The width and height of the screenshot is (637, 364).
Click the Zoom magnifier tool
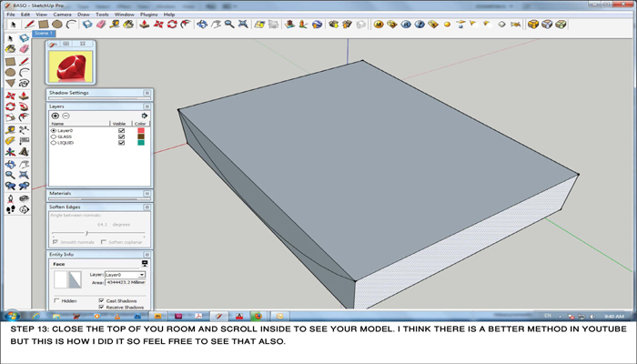tap(229, 25)
